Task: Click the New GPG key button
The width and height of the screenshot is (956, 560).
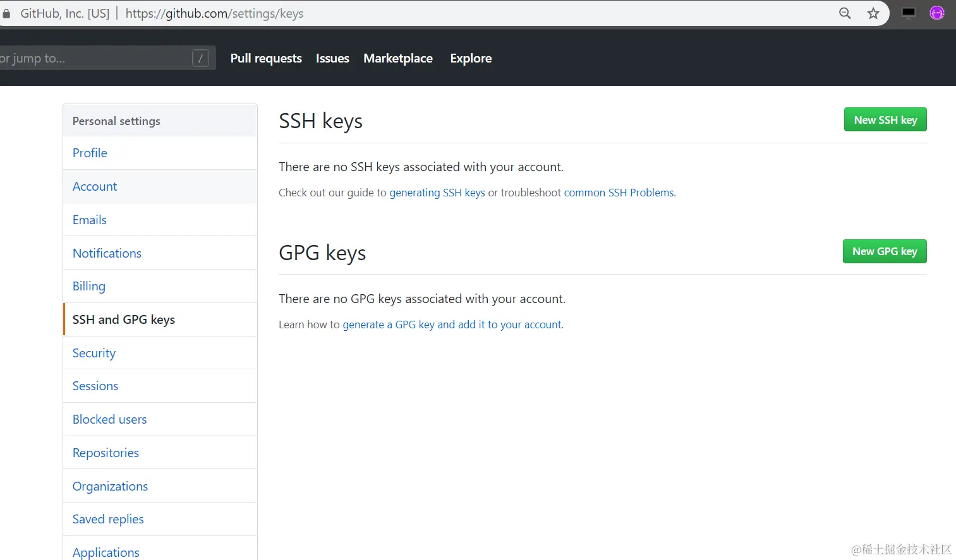Action: 885,251
